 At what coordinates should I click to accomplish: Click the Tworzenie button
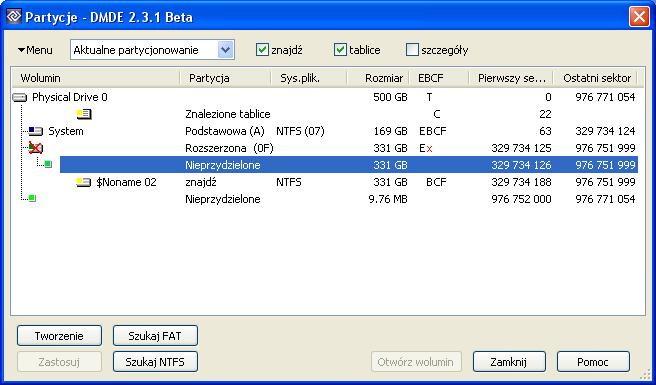(59, 336)
